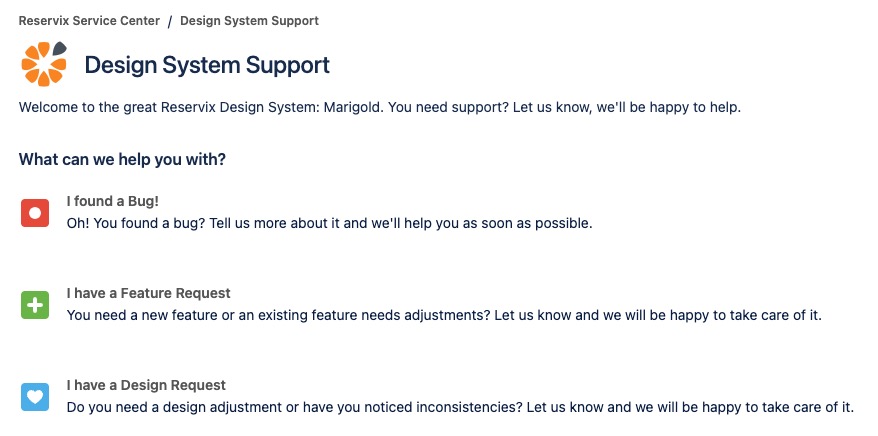Screen dimensions: 878x436
Task: Select the 'I have a Design Request' title
Action: (x=146, y=385)
